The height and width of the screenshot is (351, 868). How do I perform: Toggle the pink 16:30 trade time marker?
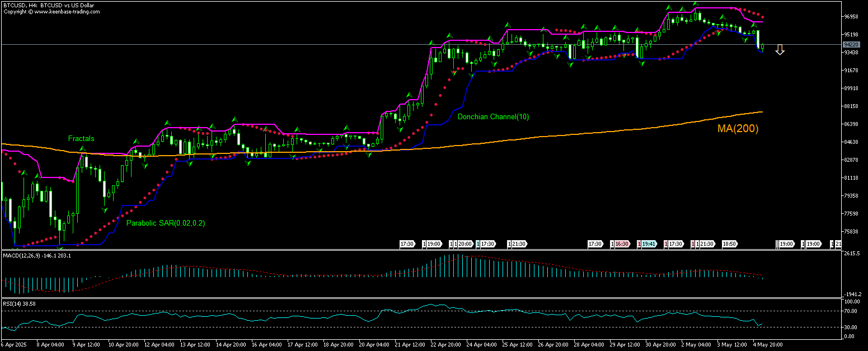(x=622, y=244)
